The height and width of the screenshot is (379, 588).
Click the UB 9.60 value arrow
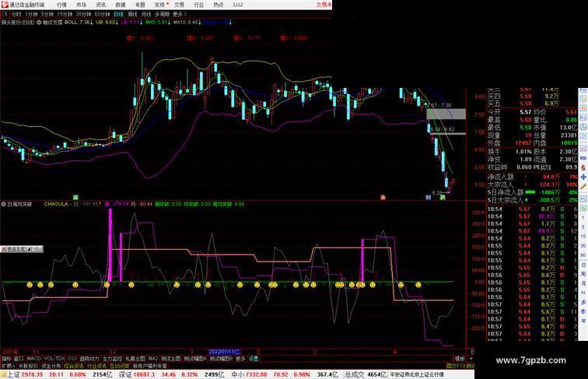117,23
